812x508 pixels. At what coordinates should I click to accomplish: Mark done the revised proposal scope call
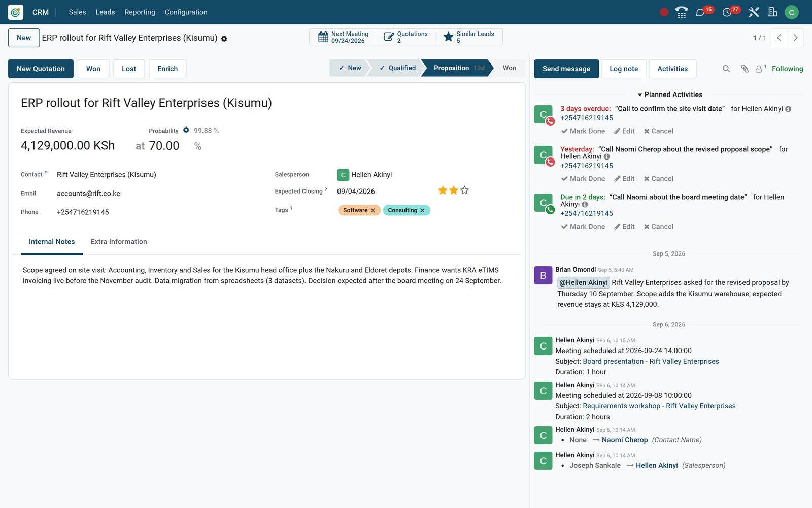(583, 179)
